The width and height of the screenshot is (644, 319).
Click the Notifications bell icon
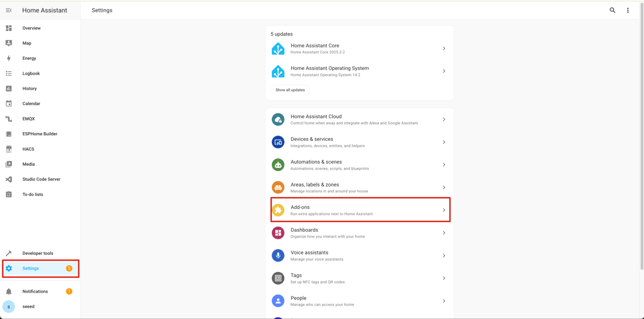point(9,292)
